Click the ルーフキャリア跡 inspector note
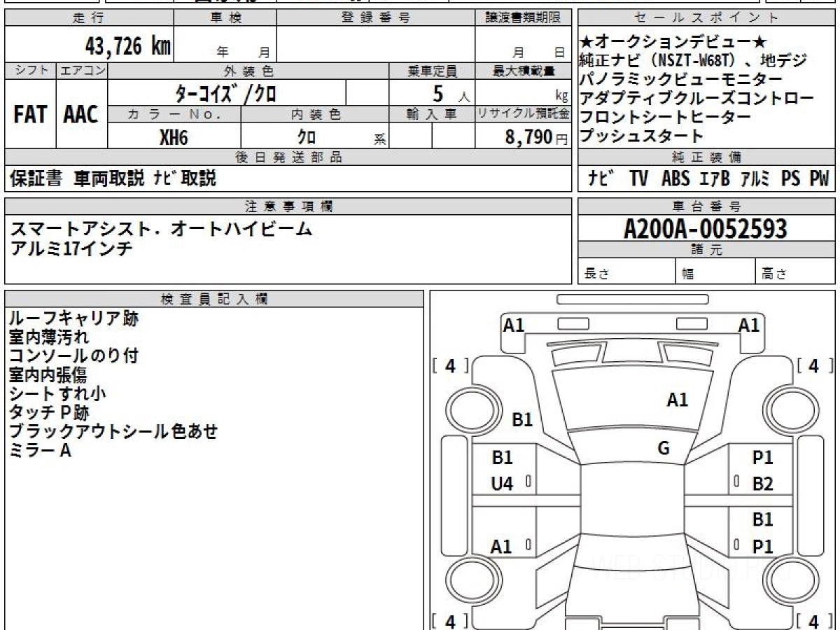840x630 pixels. click(x=73, y=318)
